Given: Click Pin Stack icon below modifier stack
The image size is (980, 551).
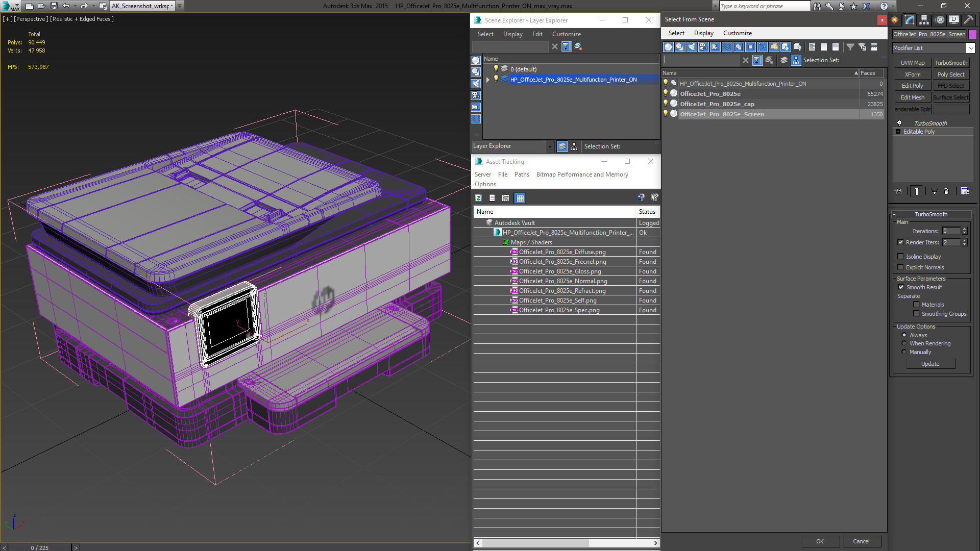Looking at the screenshot, I should pos(899,191).
